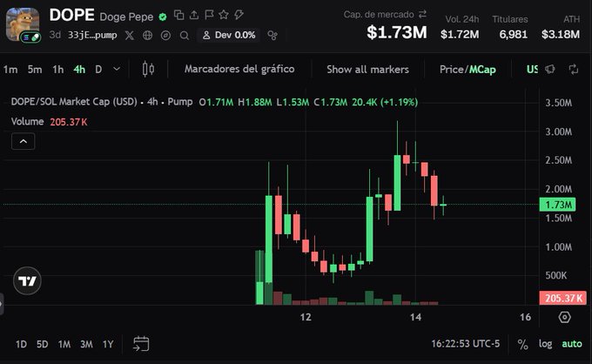The image size is (592, 364).
Task: Click the DOPE/SOL Market Cap (USD) legend title
Action: click(74, 102)
